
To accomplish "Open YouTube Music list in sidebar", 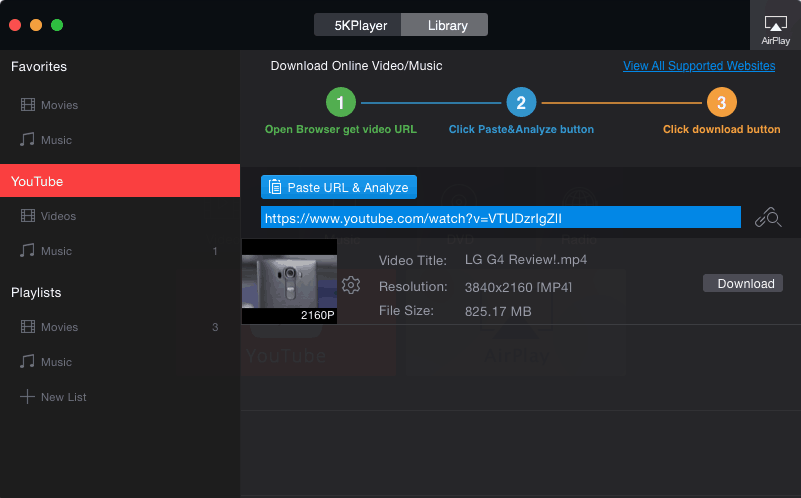I will point(56,251).
